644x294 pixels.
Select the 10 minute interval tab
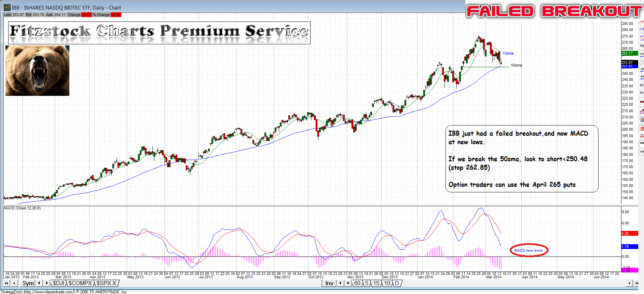point(387,283)
